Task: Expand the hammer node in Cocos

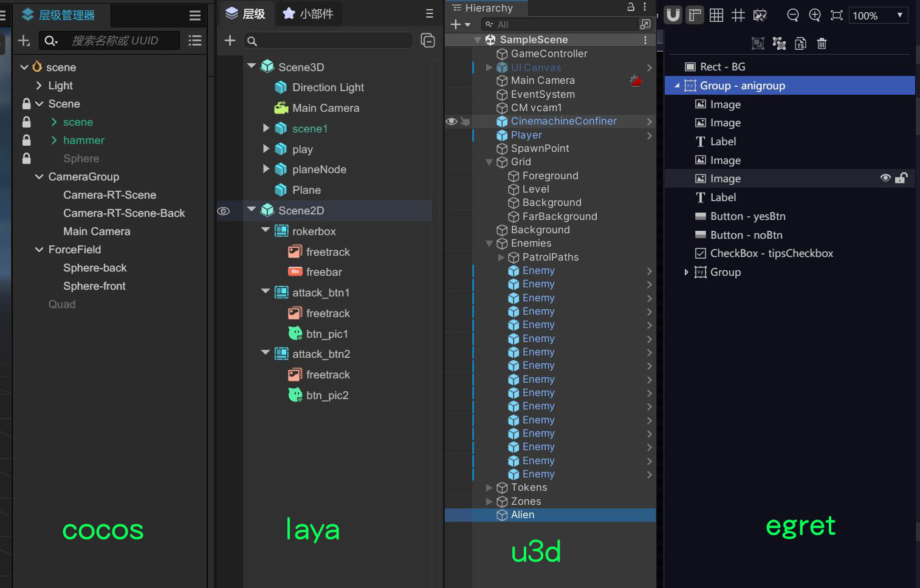Action: 53,140
